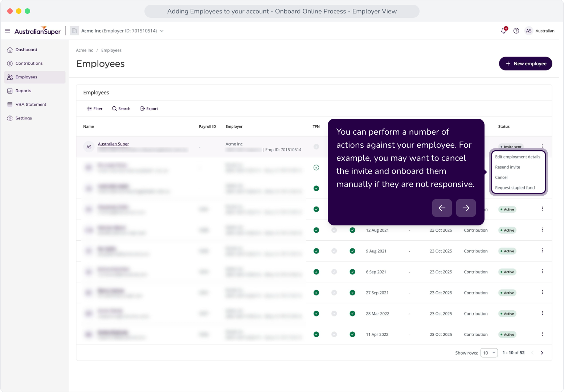564x392 pixels.
Task: Export the employees list
Action: coord(149,109)
